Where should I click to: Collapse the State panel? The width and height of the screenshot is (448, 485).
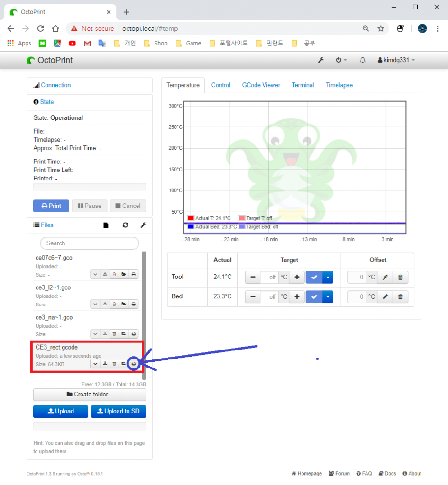[x=47, y=102]
